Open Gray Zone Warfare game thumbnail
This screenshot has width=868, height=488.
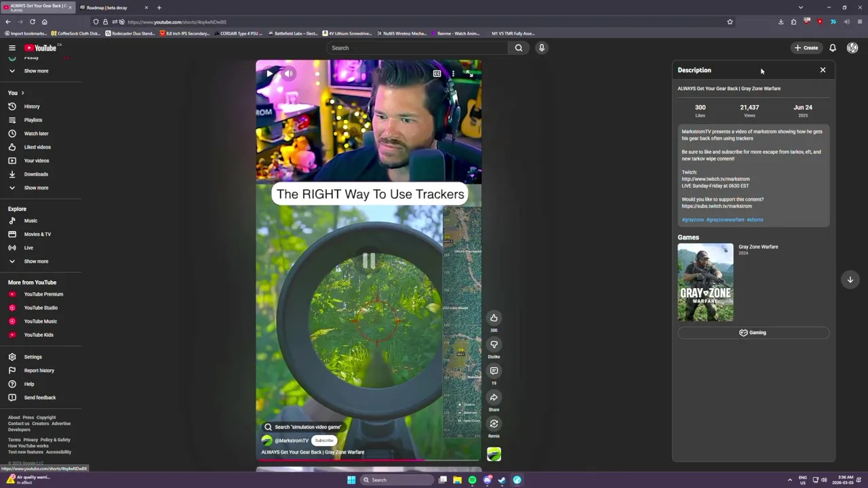point(705,282)
